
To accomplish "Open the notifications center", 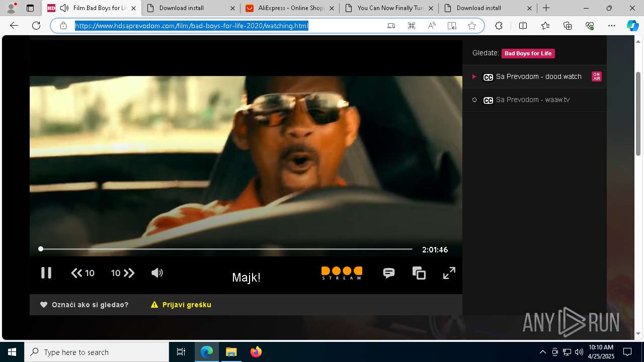I will [x=627, y=352].
